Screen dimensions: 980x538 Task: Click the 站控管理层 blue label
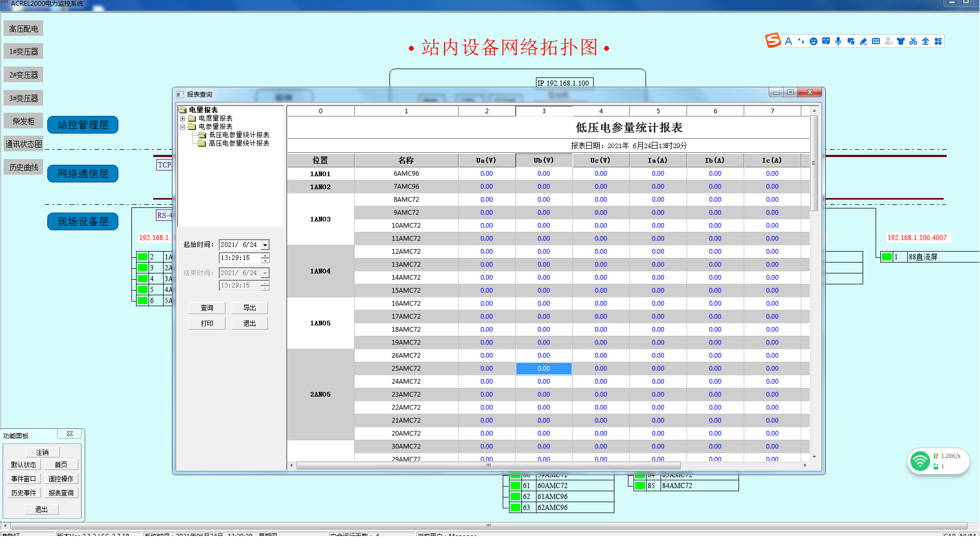pyautogui.click(x=83, y=125)
